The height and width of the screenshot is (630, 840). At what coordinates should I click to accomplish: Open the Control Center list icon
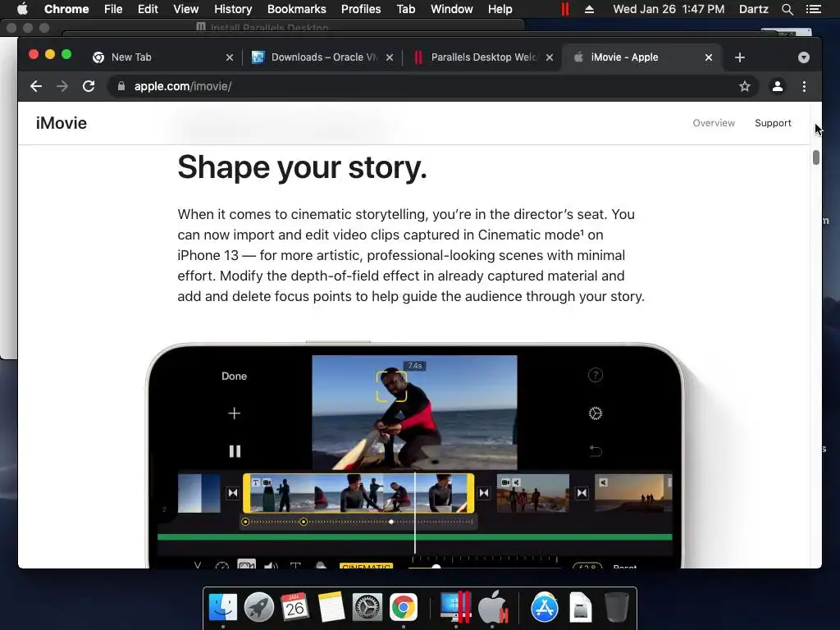tap(814, 9)
